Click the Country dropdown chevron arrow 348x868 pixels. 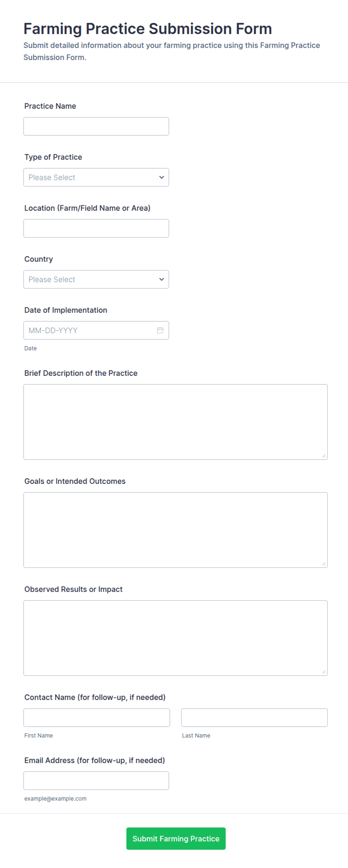[162, 279]
